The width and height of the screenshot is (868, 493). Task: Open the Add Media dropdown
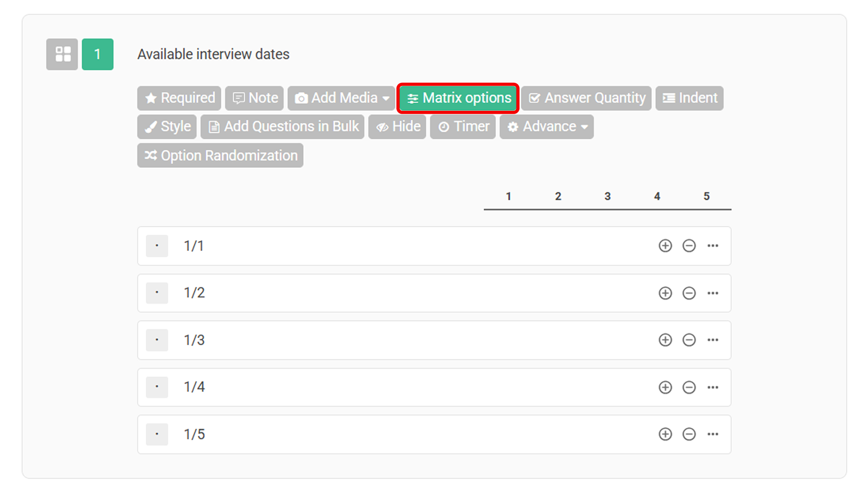pos(341,98)
